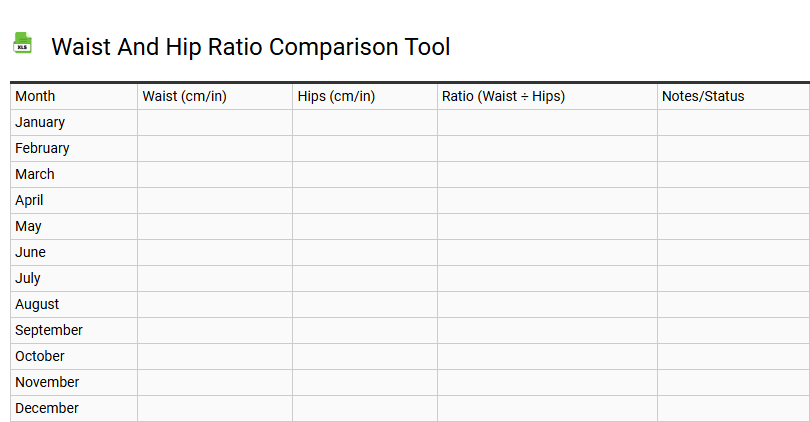Image resolution: width=810 pixels, height=422 pixels.
Task: Select the Month column header
Action: pos(74,97)
